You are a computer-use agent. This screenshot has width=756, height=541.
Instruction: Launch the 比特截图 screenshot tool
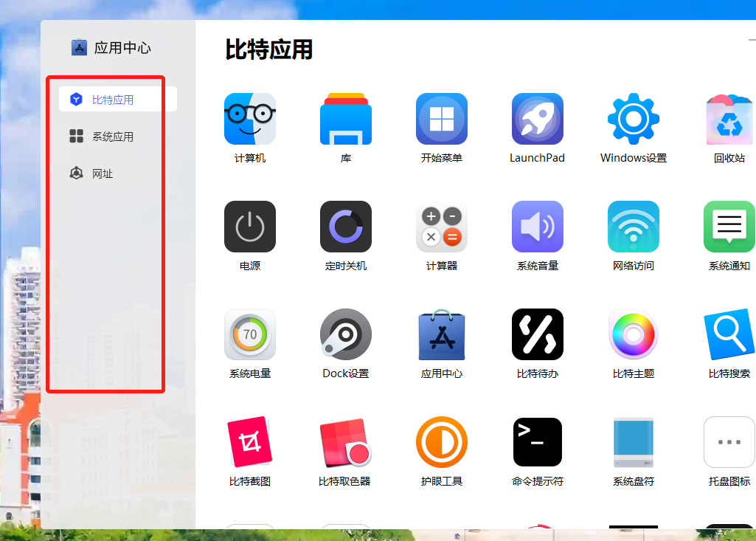coord(250,442)
